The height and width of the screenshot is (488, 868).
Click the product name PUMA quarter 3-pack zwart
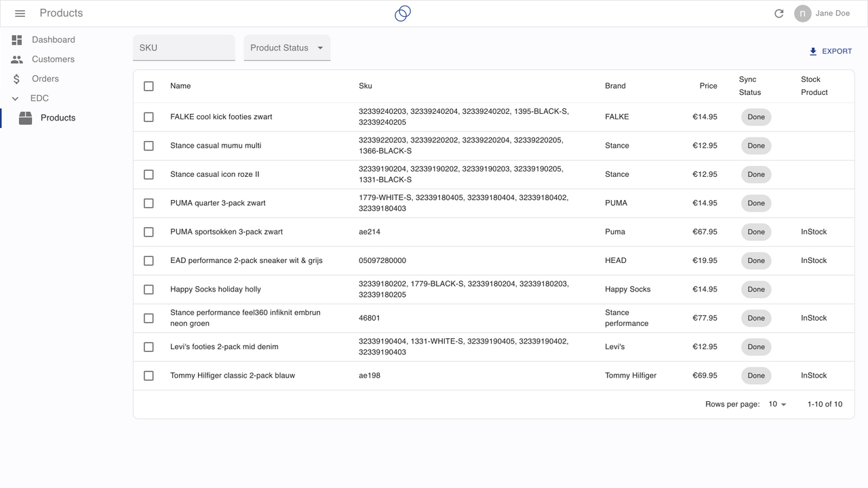pyautogui.click(x=218, y=203)
